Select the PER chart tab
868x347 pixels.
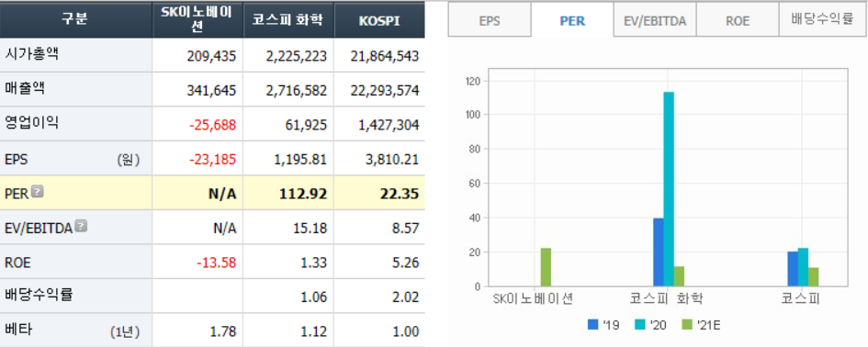572,20
